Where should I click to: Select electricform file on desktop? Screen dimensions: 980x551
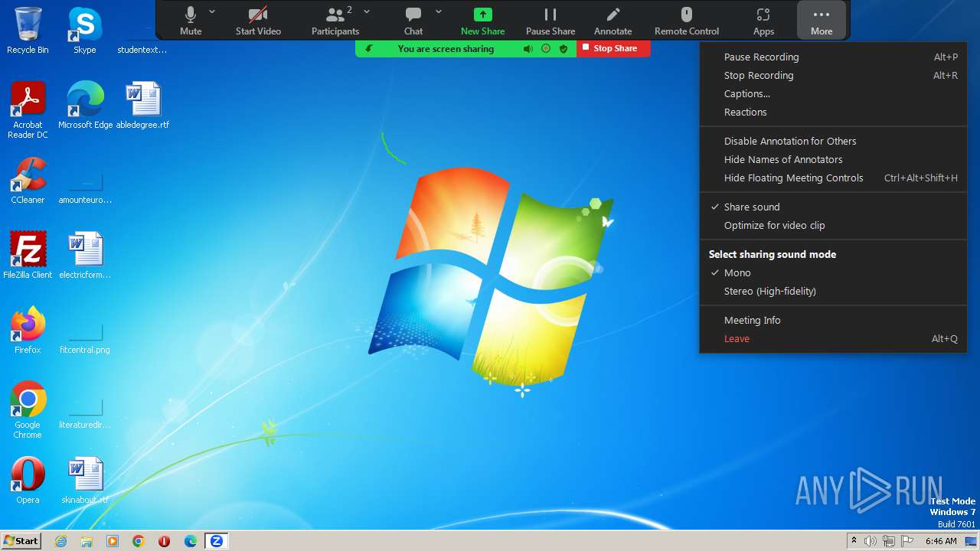[x=85, y=255]
